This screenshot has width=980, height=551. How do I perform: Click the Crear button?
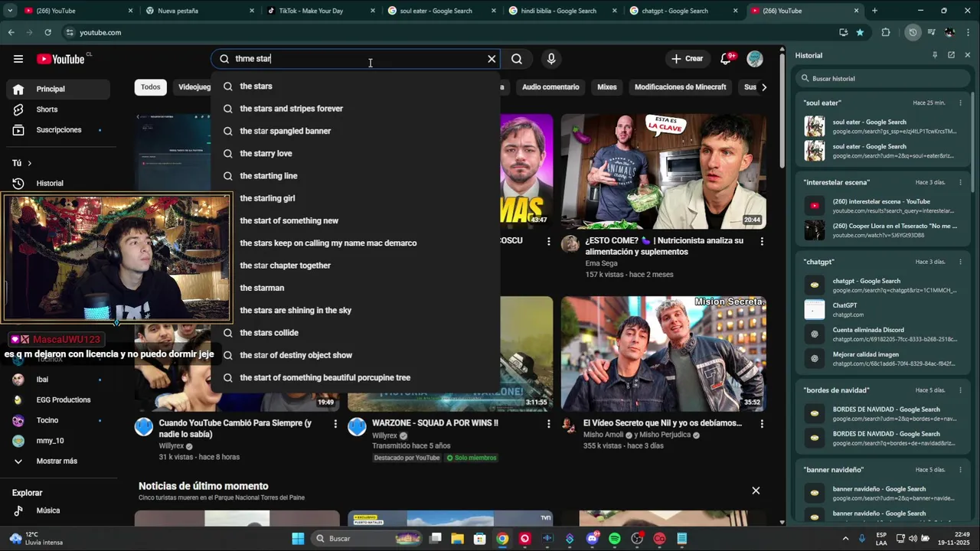click(687, 59)
